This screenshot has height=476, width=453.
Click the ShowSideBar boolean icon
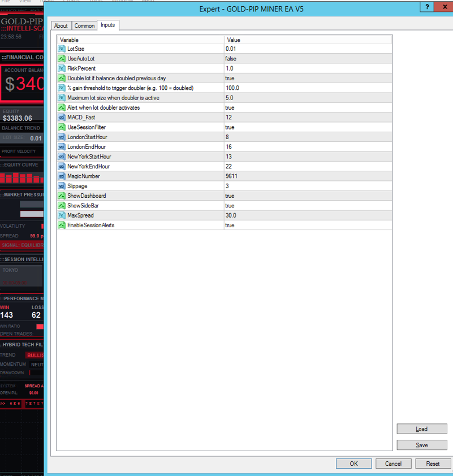coord(62,206)
